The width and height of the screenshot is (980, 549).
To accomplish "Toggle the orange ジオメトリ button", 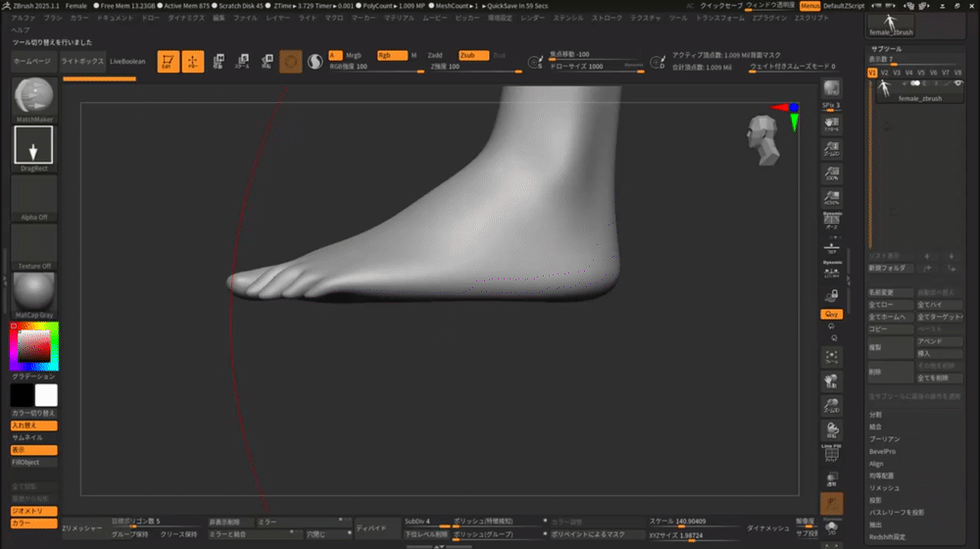I will 33,511.
